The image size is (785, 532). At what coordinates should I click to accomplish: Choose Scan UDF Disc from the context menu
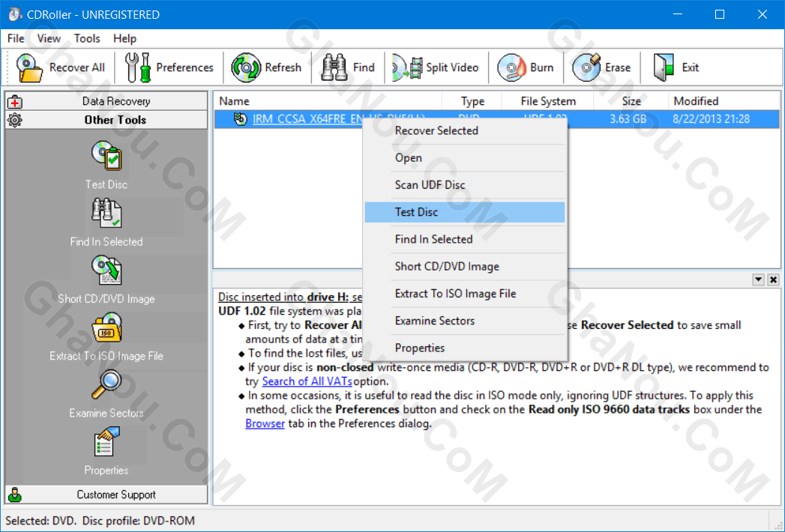tap(465, 184)
